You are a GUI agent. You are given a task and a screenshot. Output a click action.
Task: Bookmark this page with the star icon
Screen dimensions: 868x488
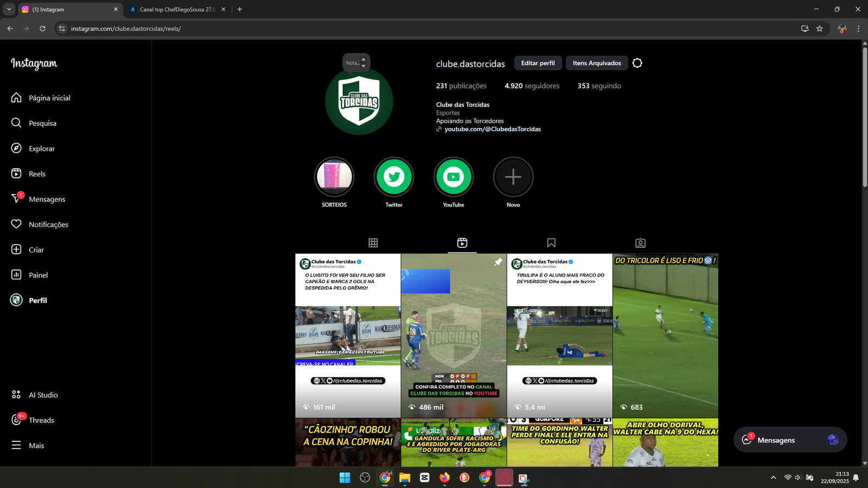820,28
